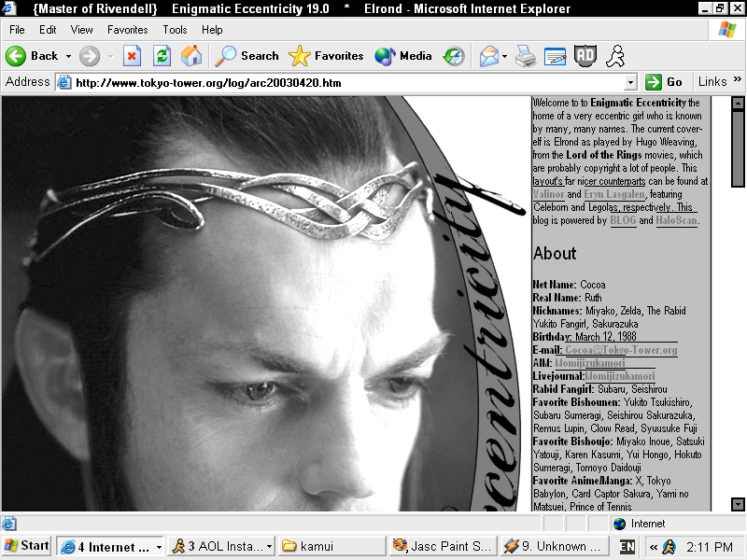Open the File menu
This screenshot has height=560, width=747.
click(17, 30)
